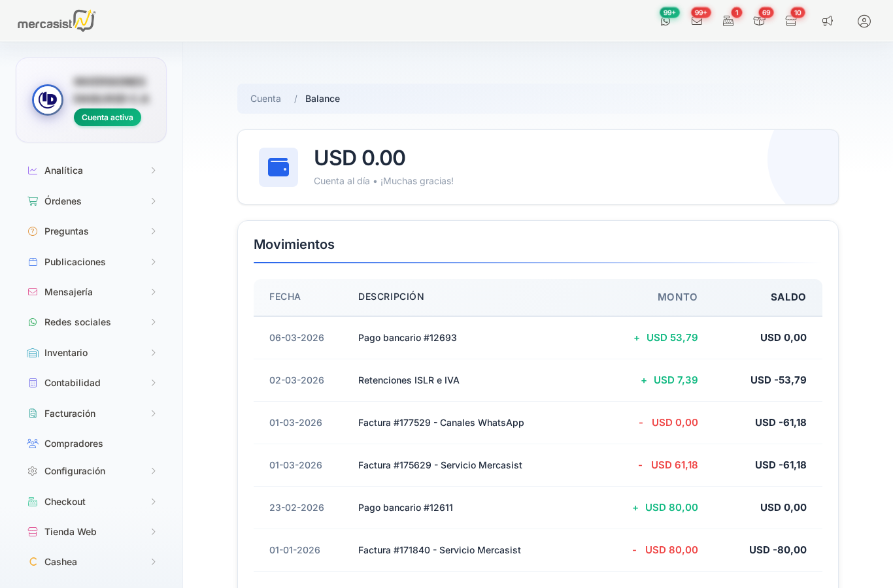Click the blue wallet balance icon

tap(278, 167)
